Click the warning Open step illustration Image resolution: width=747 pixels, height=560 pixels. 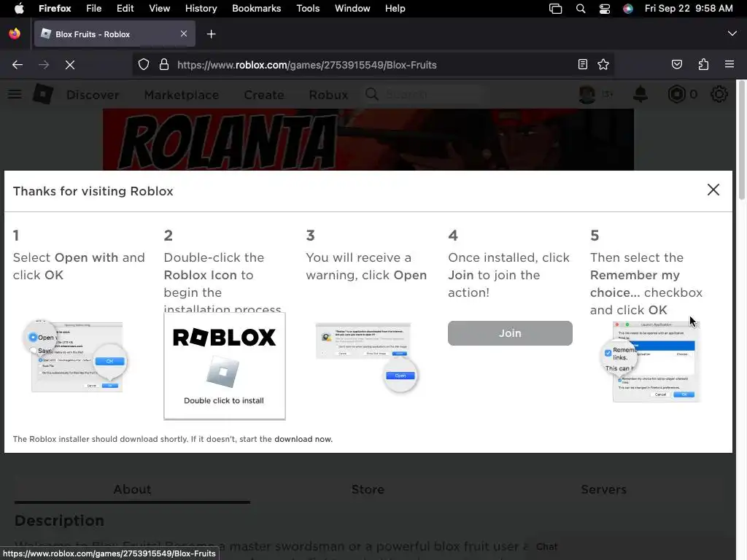click(x=366, y=357)
